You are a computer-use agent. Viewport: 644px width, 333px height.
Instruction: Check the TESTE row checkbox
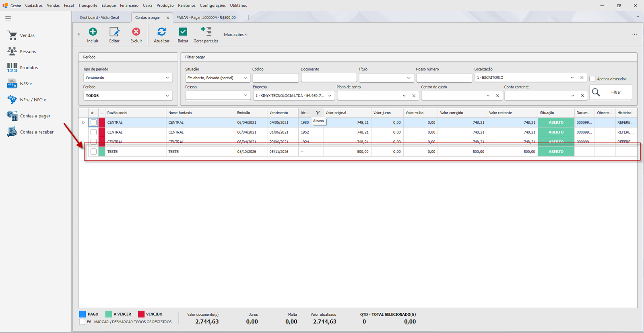click(93, 152)
